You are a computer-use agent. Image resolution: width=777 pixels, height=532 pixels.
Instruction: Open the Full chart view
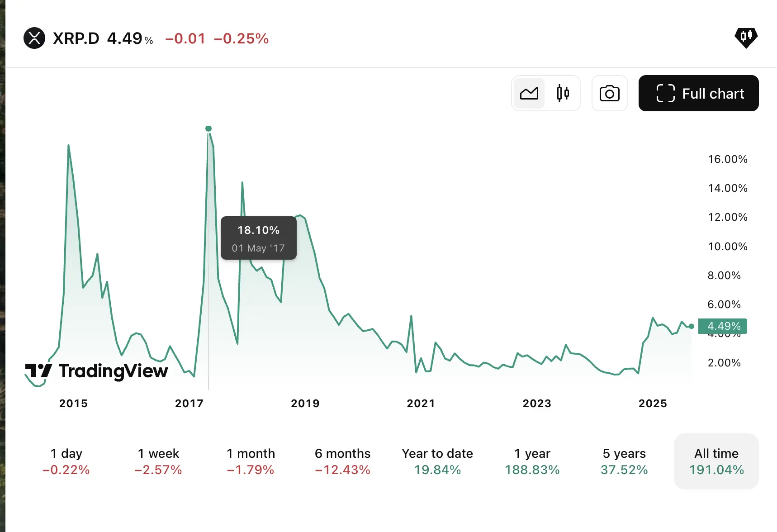click(698, 94)
